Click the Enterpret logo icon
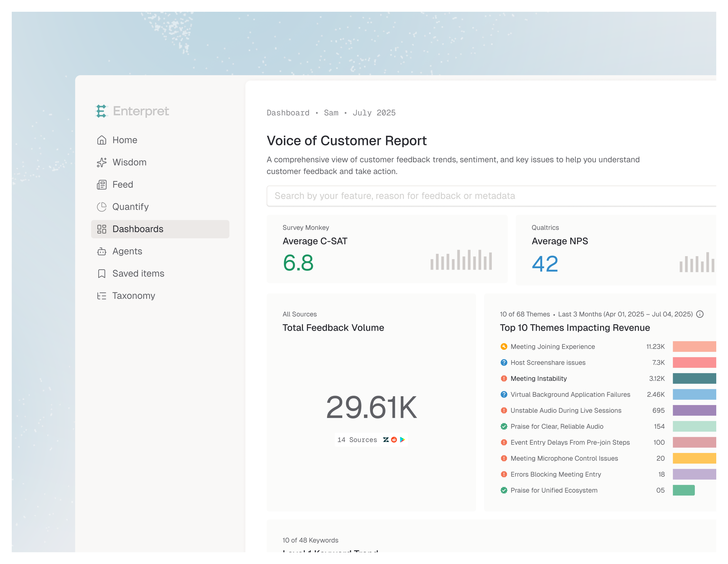Screen dimensions: 728x564 click(101, 111)
